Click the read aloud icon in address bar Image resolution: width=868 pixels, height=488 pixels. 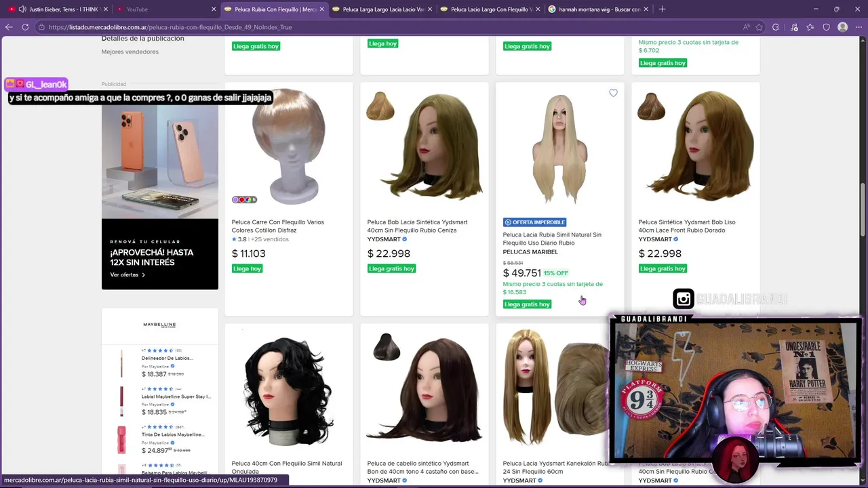click(x=746, y=27)
